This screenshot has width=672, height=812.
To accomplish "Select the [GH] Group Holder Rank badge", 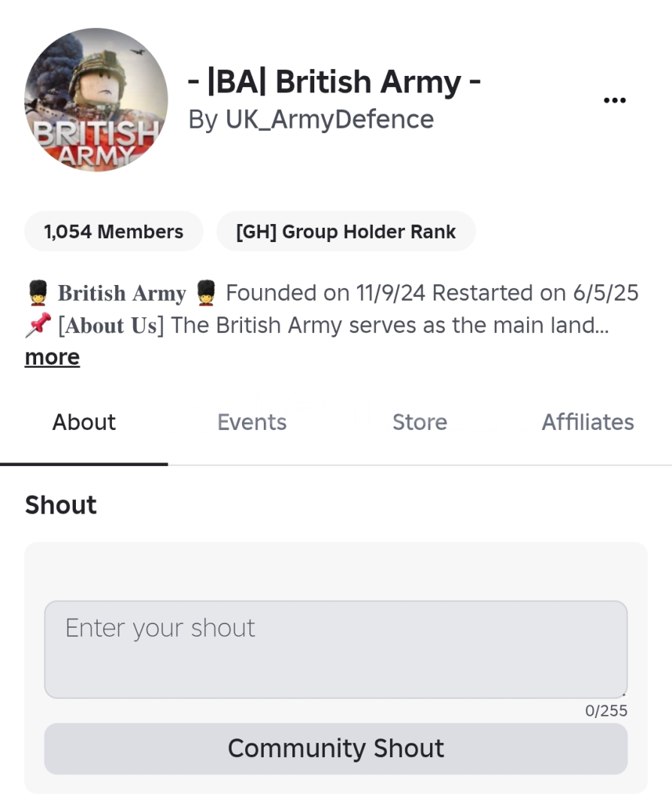I will [346, 232].
